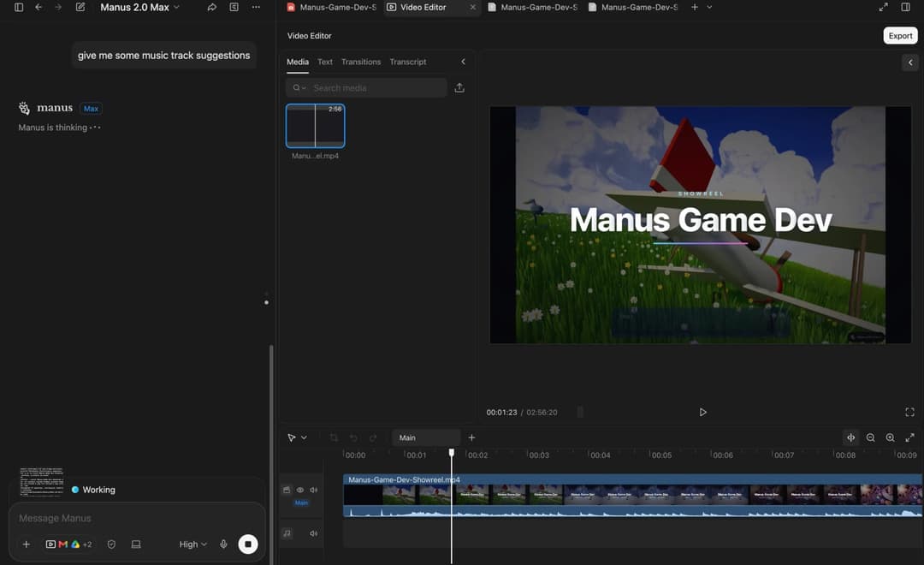Image resolution: width=924 pixels, height=565 pixels.
Task: Switch to the Media tab
Action: click(298, 62)
